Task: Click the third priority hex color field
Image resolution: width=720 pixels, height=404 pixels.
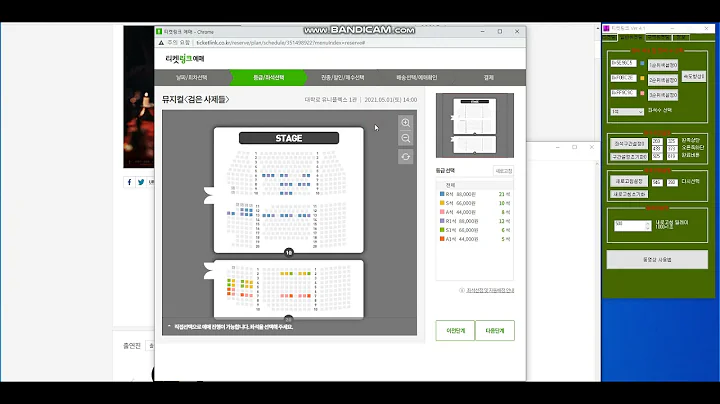Action: tap(624, 93)
